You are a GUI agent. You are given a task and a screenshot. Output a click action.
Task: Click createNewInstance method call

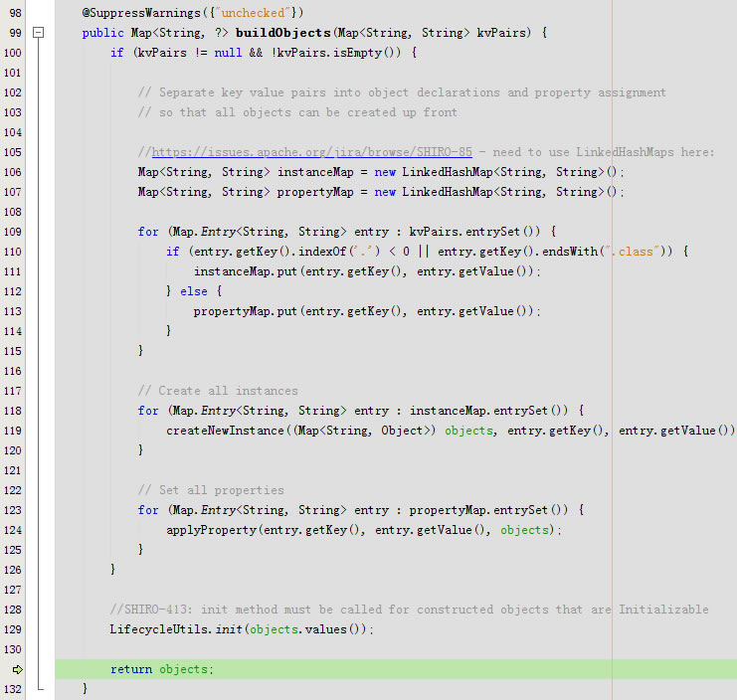click(225, 431)
